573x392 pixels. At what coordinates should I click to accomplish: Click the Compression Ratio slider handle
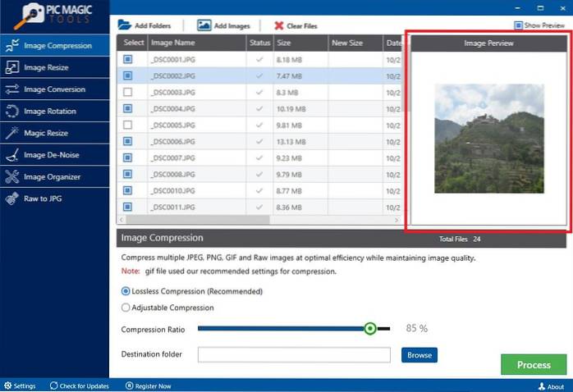click(370, 329)
